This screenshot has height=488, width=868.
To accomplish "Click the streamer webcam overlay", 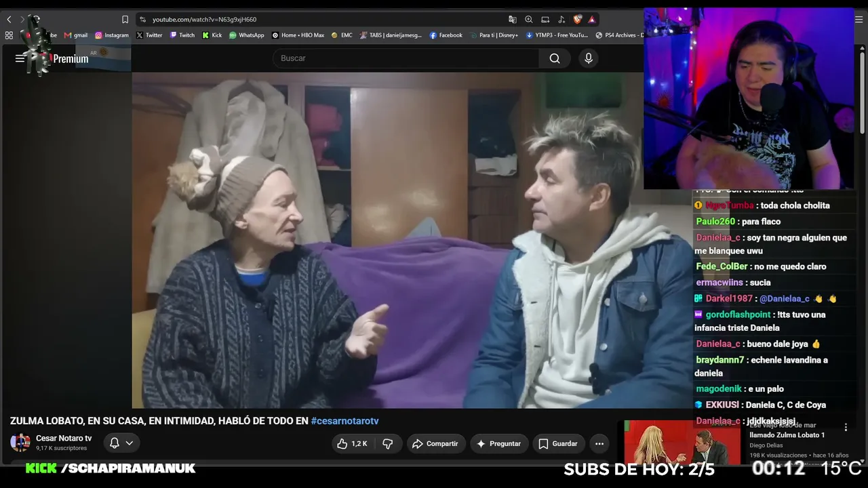I will 749,99.
